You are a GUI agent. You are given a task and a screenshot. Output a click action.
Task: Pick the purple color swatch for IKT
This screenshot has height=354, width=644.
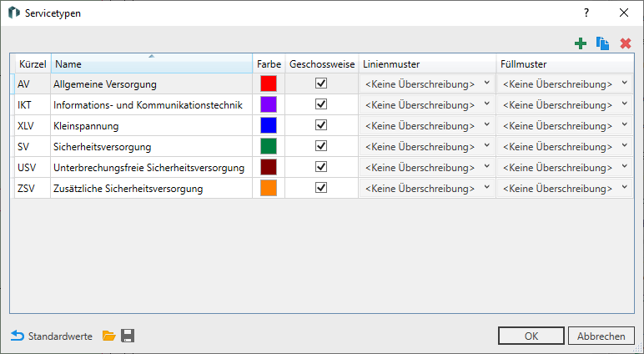tap(269, 104)
